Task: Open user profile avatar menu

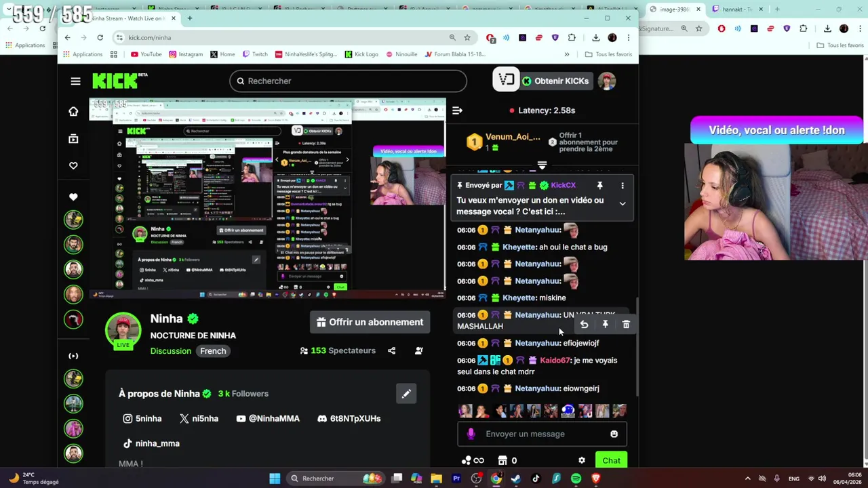Action: click(x=607, y=81)
